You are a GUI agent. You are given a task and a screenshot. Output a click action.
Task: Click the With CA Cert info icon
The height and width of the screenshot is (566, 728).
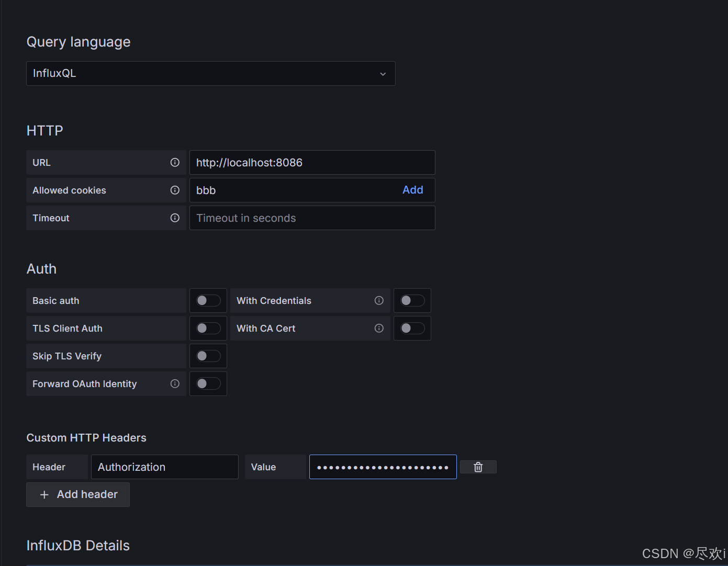tap(379, 329)
